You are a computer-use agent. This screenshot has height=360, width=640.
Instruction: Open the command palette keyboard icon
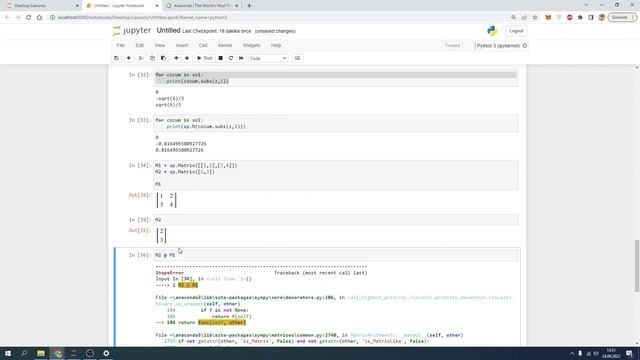(297, 58)
